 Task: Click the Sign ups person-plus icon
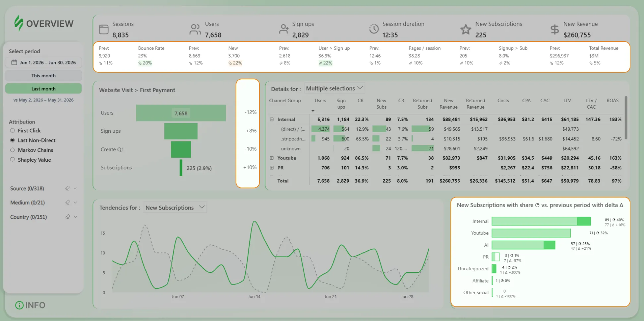point(283,29)
